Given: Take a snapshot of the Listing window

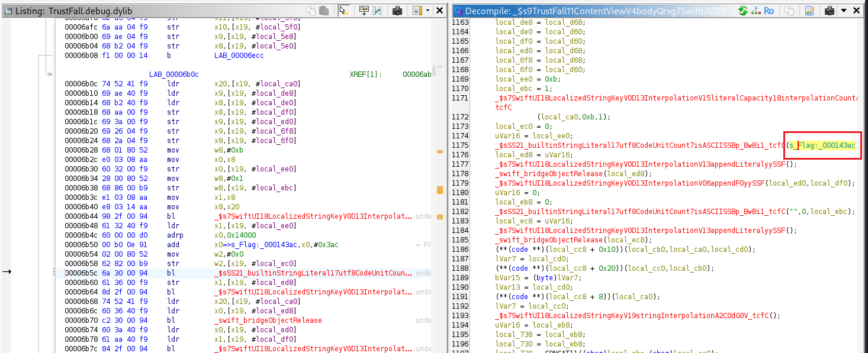Looking at the screenshot, I should click(x=397, y=11).
